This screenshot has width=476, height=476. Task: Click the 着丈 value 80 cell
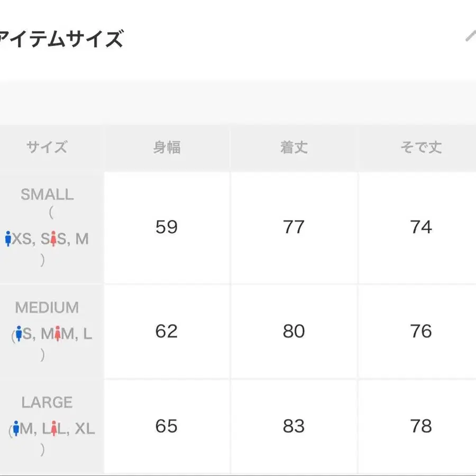pyautogui.click(x=294, y=332)
